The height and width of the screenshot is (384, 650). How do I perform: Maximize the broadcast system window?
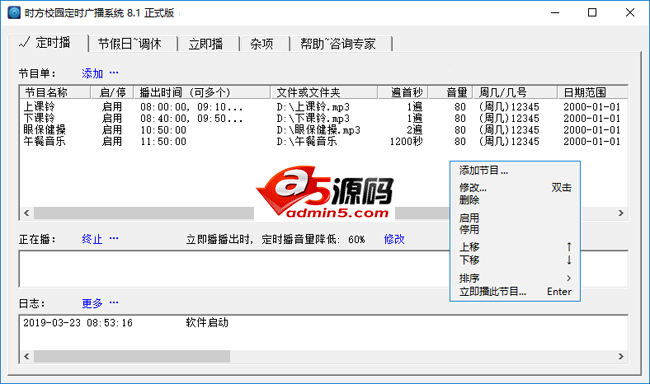click(592, 13)
